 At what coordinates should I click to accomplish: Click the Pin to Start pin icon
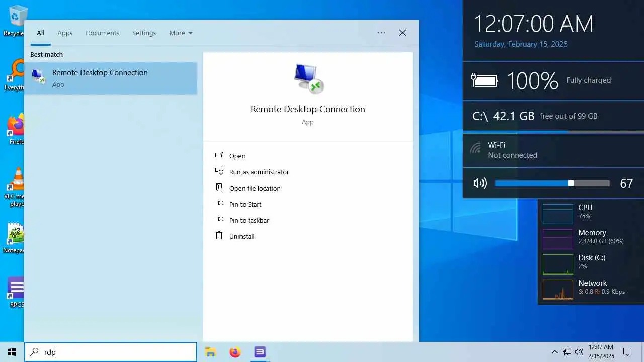coord(219,203)
